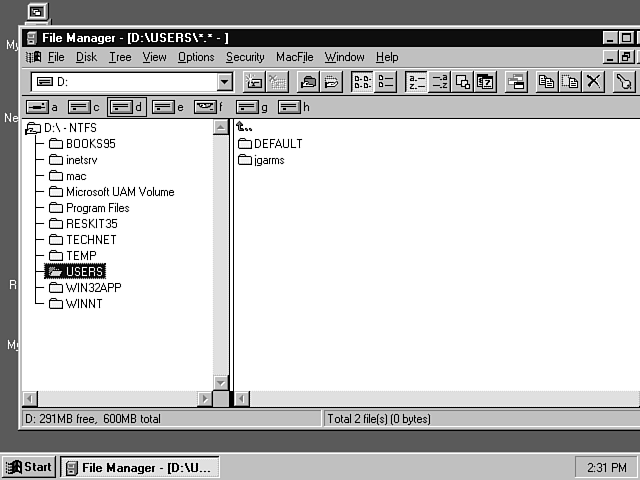Select the jgarms folder in file list
This screenshot has height=480, width=640.
point(269,160)
